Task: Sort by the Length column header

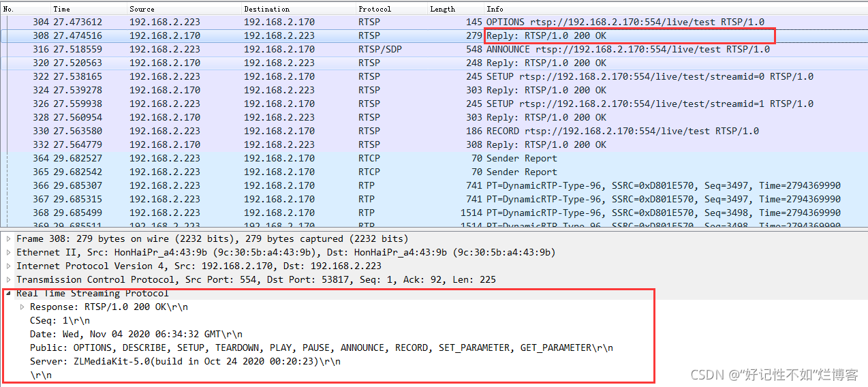Action: (454, 9)
